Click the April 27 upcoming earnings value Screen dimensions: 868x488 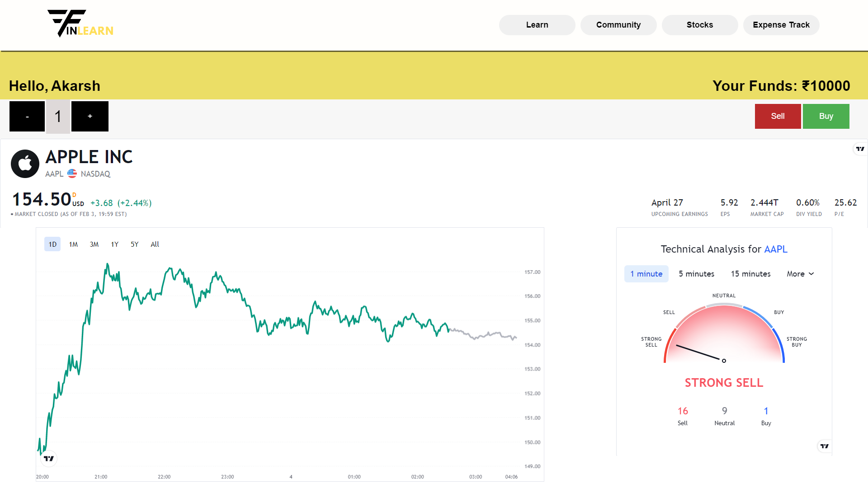pyautogui.click(x=667, y=202)
